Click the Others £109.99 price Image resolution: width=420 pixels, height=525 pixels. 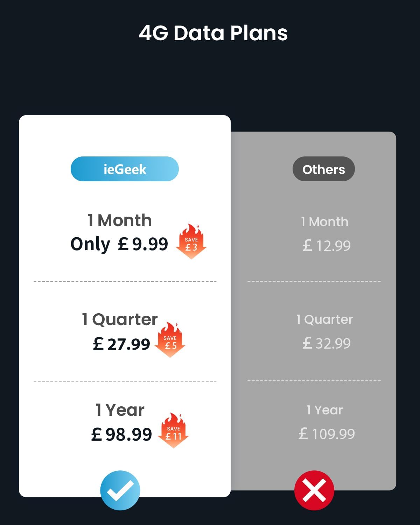(327, 434)
